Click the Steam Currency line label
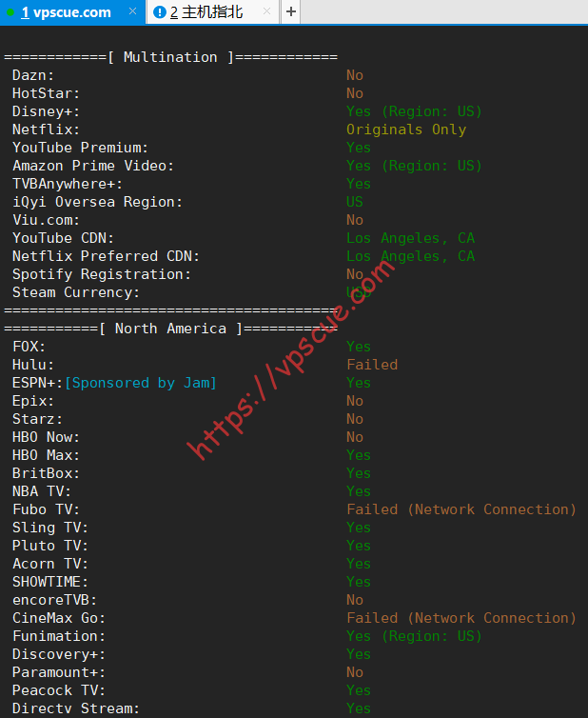Viewport: 588px width, 718px height. (x=76, y=292)
